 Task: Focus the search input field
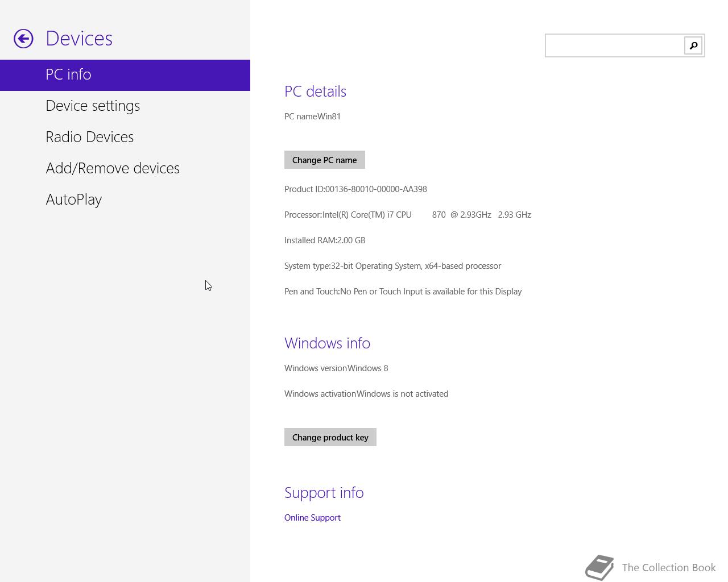615,45
